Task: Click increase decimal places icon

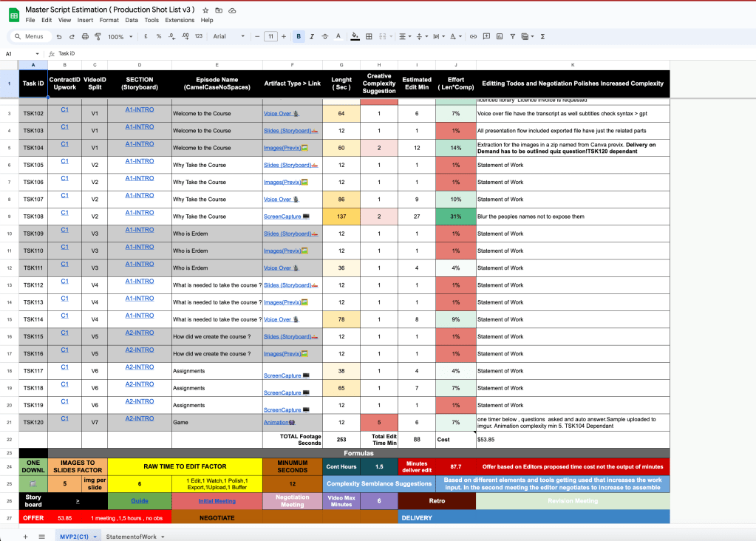Action: (185, 37)
